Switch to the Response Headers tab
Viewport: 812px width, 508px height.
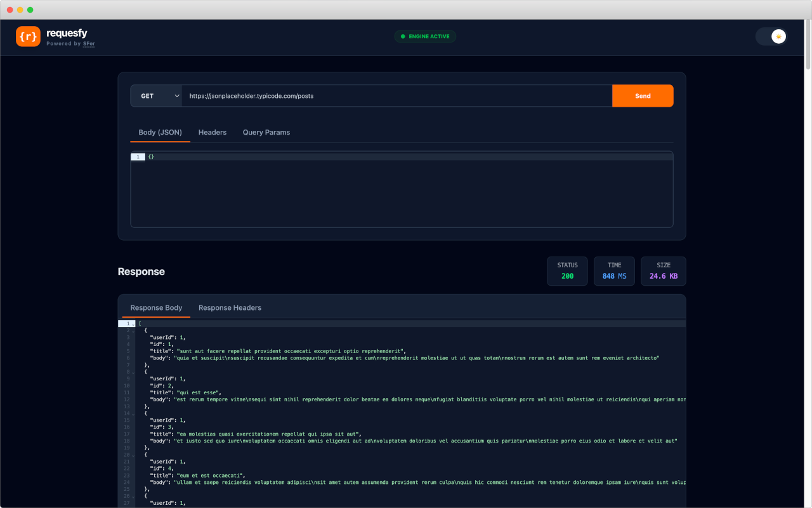[230, 307]
